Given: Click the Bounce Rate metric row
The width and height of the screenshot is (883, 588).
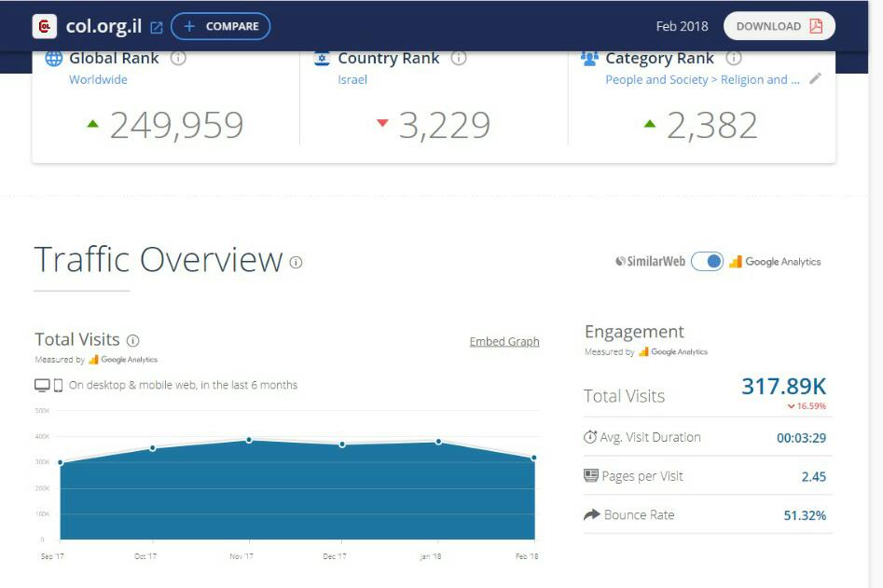Looking at the screenshot, I should coord(704,514).
